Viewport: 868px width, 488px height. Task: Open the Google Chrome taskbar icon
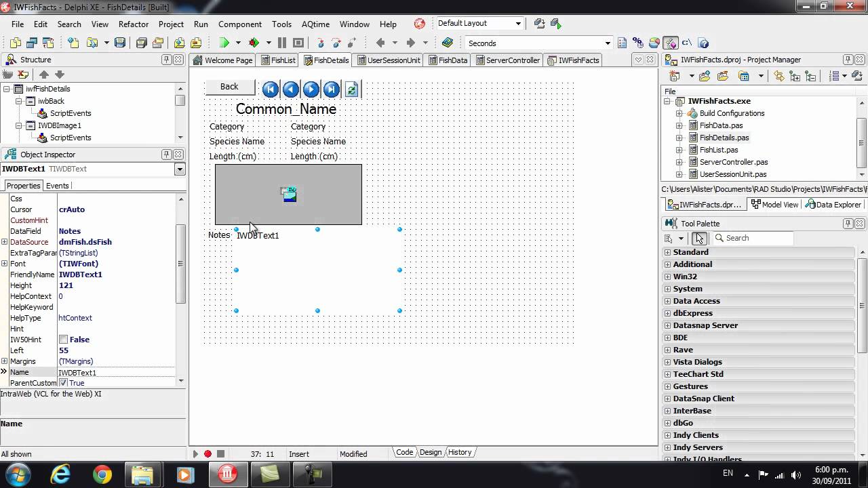click(102, 474)
